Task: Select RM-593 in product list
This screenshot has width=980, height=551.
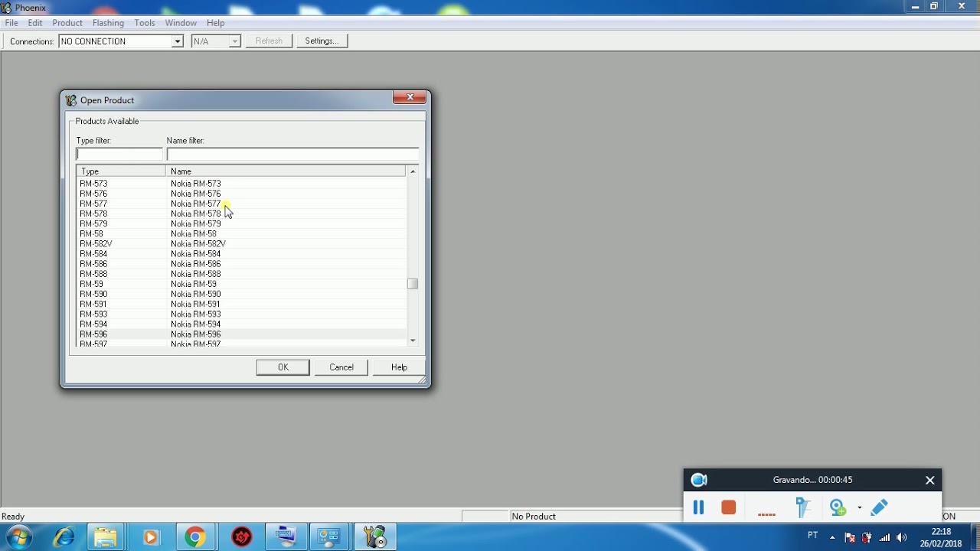Action: (x=241, y=314)
